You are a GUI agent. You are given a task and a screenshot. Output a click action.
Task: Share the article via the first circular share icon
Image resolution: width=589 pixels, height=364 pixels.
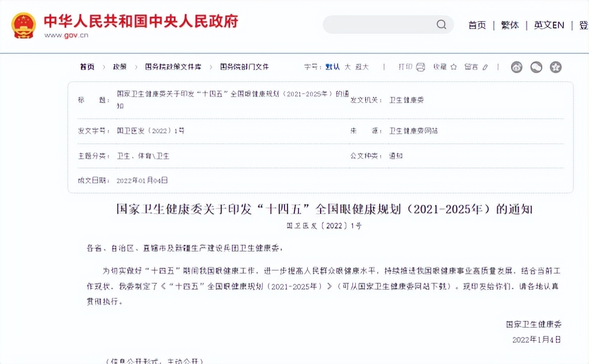[x=516, y=66]
